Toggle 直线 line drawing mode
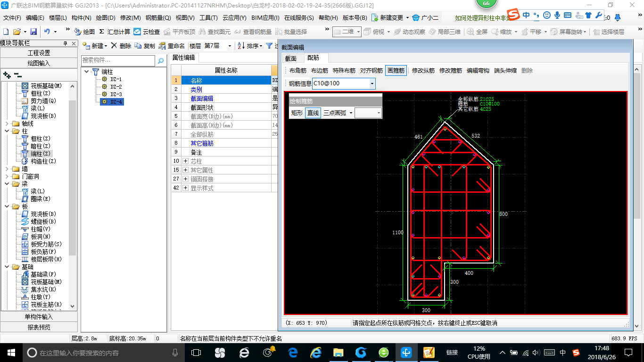This screenshot has height=362, width=644. pyautogui.click(x=313, y=113)
